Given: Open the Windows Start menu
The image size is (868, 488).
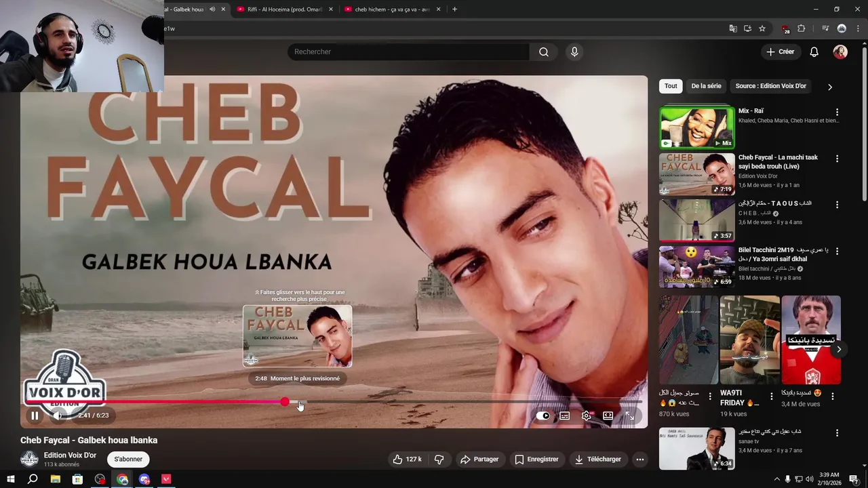Looking at the screenshot, I should click(x=11, y=479).
